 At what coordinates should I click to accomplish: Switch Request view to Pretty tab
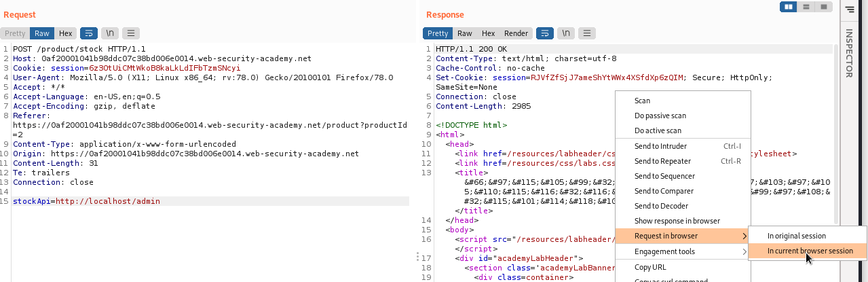click(x=15, y=33)
